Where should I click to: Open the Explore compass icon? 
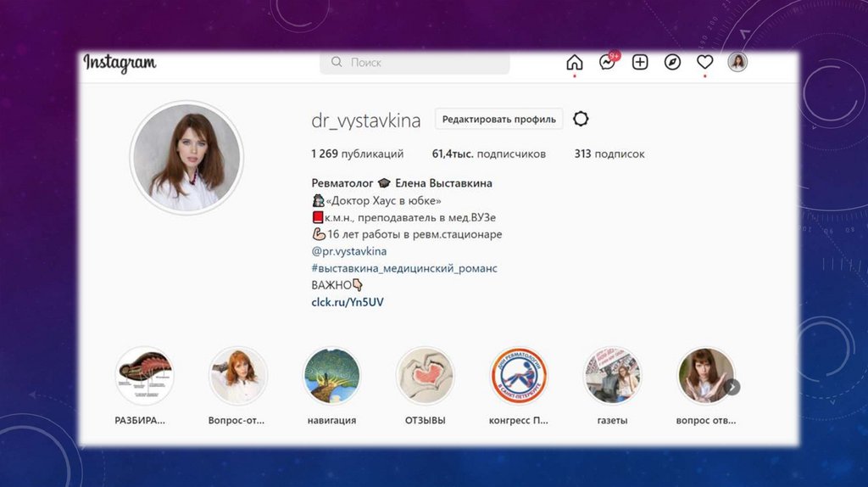[672, 62]
